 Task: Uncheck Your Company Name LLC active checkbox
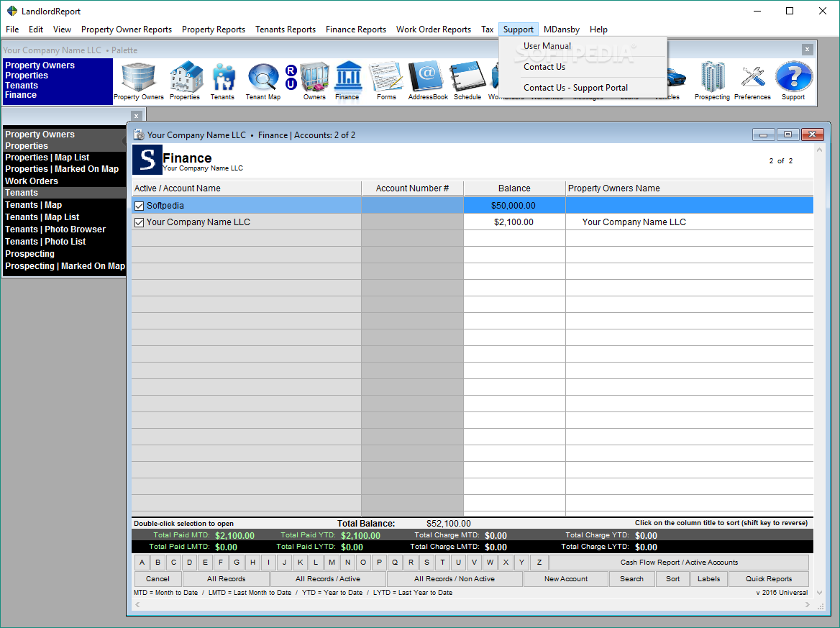tap(140, 222)
